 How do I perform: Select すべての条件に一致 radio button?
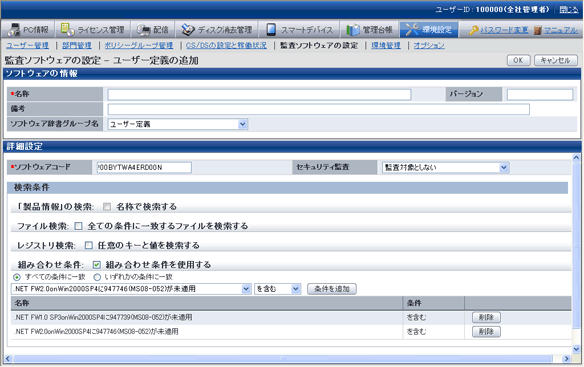17,277
